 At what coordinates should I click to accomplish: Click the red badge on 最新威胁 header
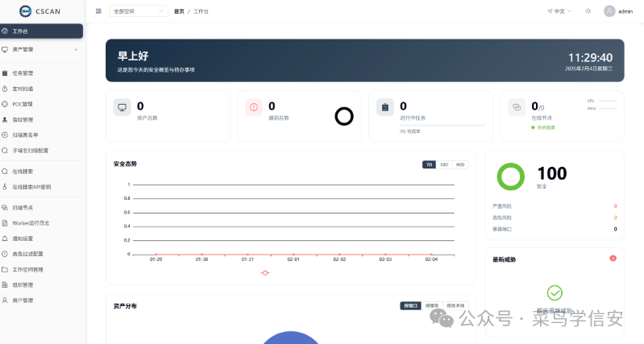tap(613, 259)
